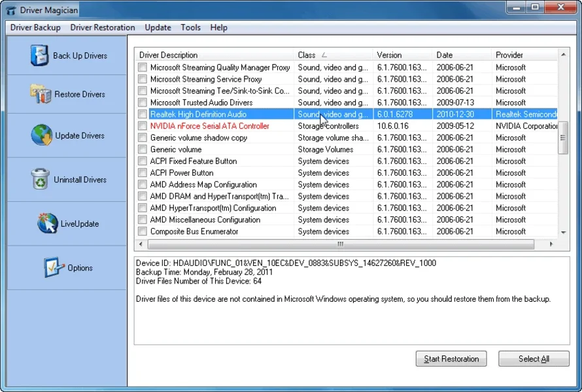Click the Driver Magician title bar icon
The image size is (582, 392).
point(10,9)
